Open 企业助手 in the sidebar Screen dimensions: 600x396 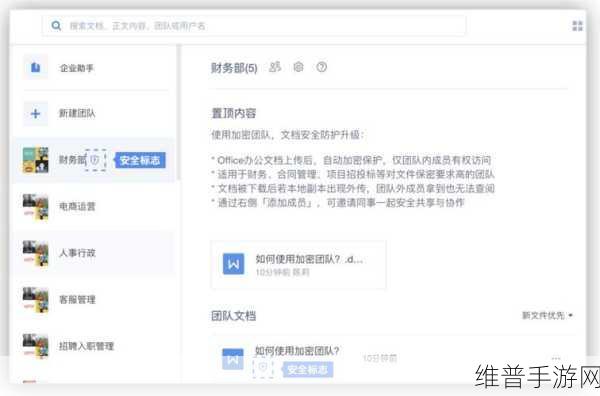pyautogui.click(x=95, y=68)
